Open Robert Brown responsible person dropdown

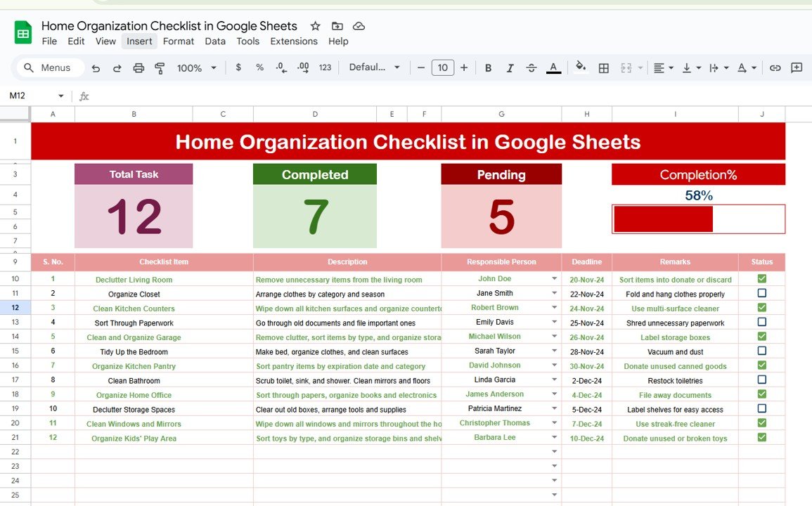554,308
